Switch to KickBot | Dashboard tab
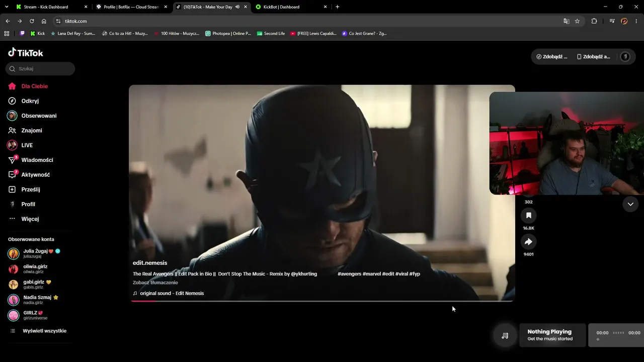This screenshot has width=644, height=362. 292,7
